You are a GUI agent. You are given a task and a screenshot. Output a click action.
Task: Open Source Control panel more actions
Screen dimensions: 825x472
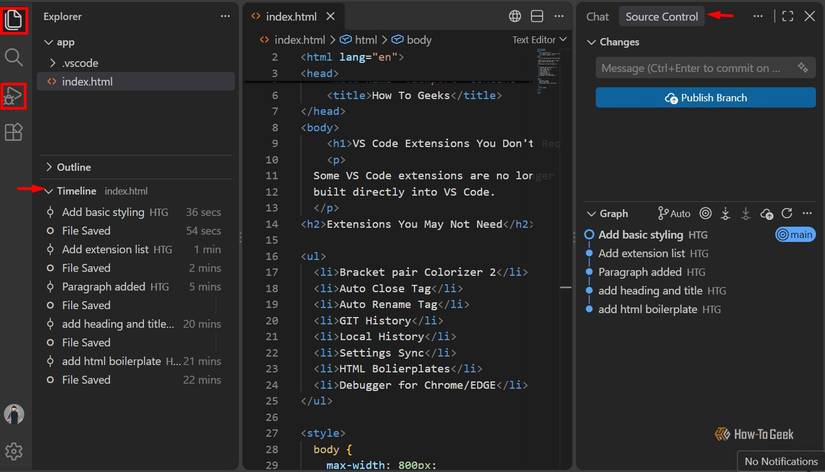point(758,16)
